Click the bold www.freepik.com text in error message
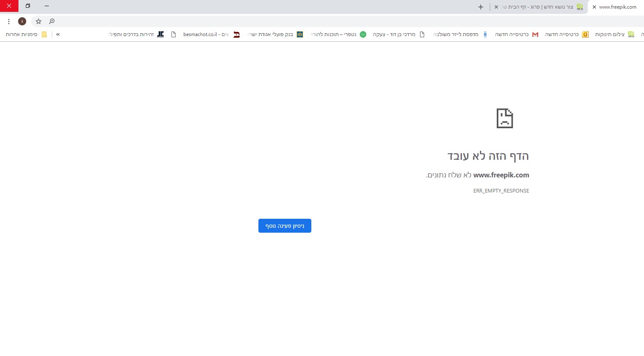The height and width of the screenshot is (356, 644). (x=501, y=175)
